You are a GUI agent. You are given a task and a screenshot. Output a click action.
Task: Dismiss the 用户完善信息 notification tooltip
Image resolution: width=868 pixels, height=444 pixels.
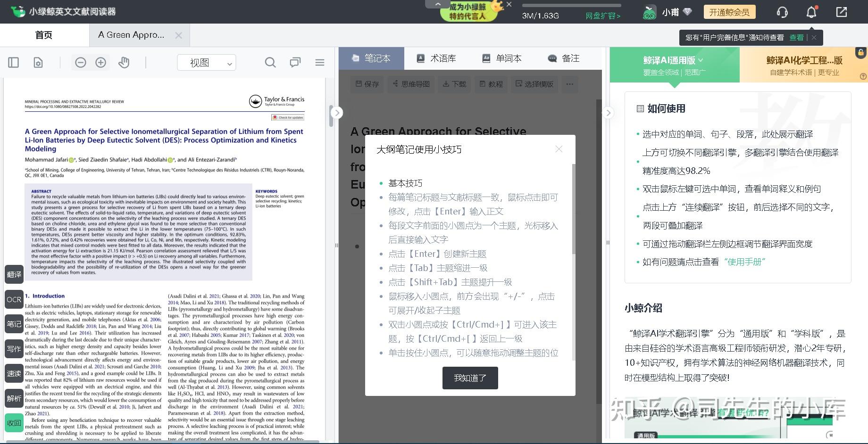(814, 37)
